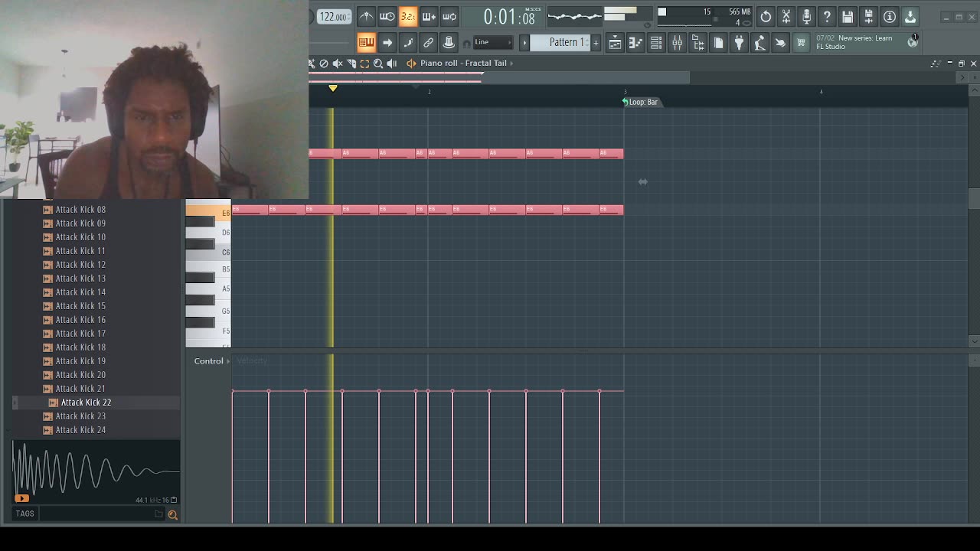Image resolution: width=980 pixels, height=551 pixels.
Task: Toggle wait for input before playback
Action: (387, 17)
